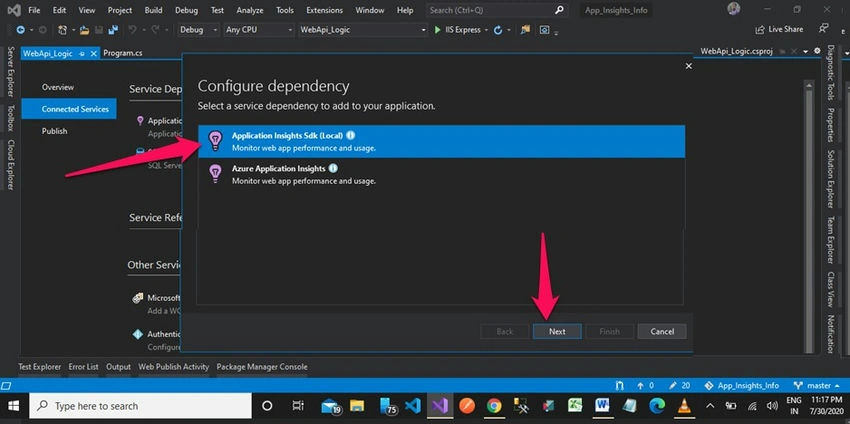Click the unpushed commits up-arrow in status bar

tap(640, 386)
